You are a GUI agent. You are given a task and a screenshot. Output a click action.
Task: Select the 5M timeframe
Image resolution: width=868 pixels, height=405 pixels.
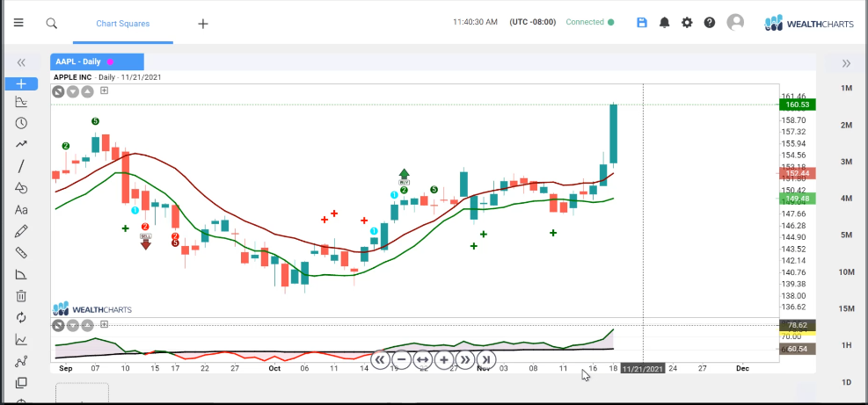click(x=846, y=235)
